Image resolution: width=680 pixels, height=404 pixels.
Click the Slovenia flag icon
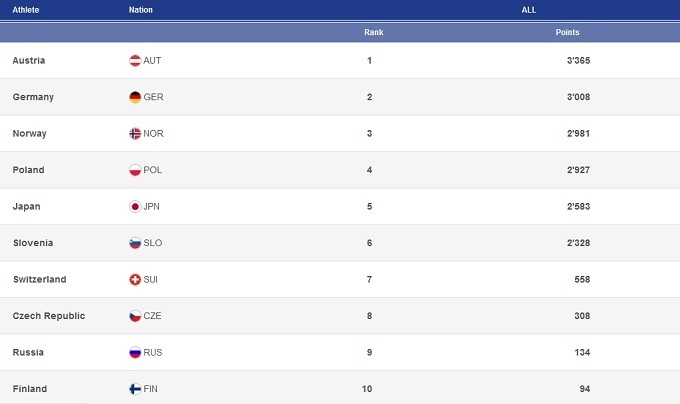135,243
